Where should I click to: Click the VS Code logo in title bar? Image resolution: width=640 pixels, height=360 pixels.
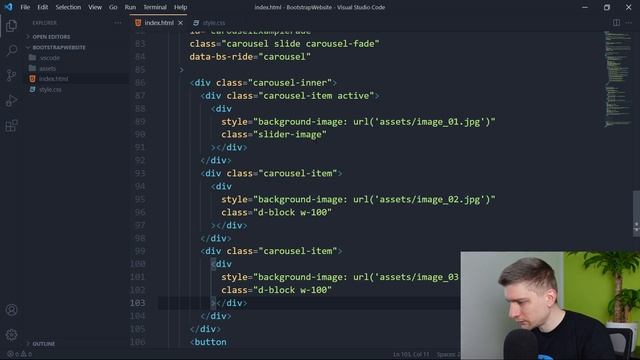9,7
